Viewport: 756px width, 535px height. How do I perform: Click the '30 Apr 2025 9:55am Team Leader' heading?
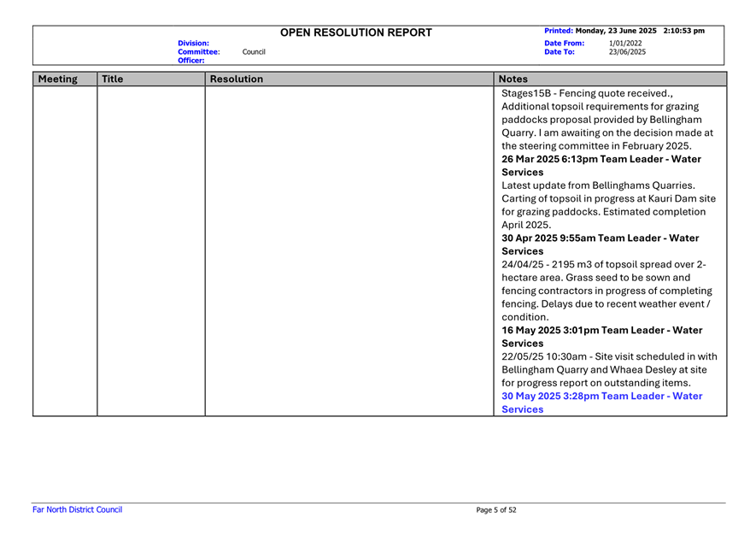click(x=601, y=244)
